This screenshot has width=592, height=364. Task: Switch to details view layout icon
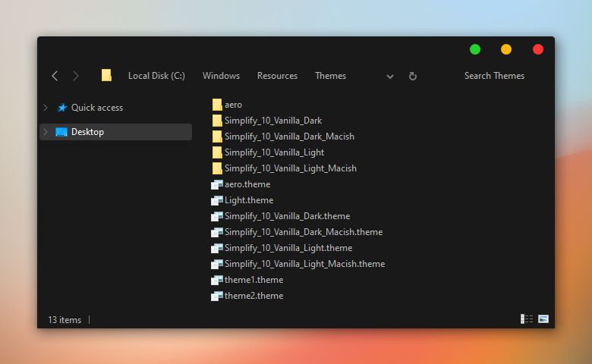tap(527, 319)
